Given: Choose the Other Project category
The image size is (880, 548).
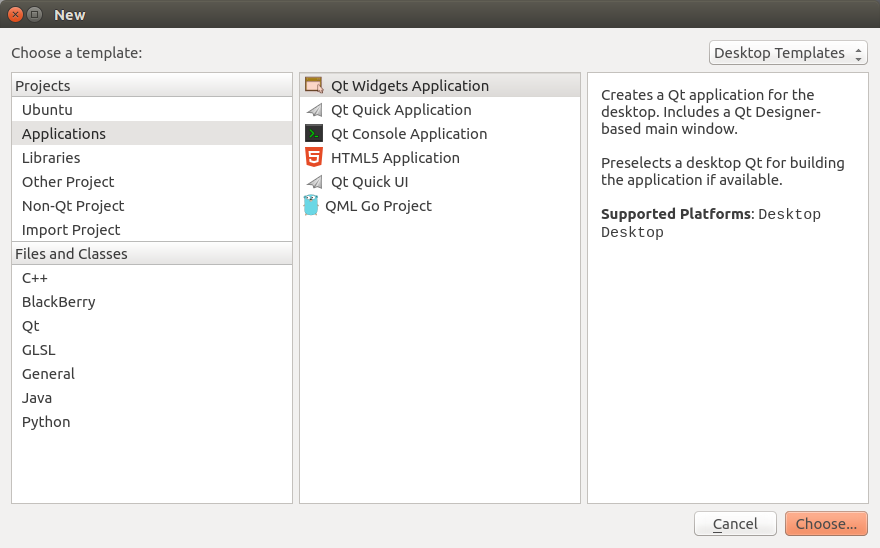Looking at the screenshot, I should [x=68, y=182].
